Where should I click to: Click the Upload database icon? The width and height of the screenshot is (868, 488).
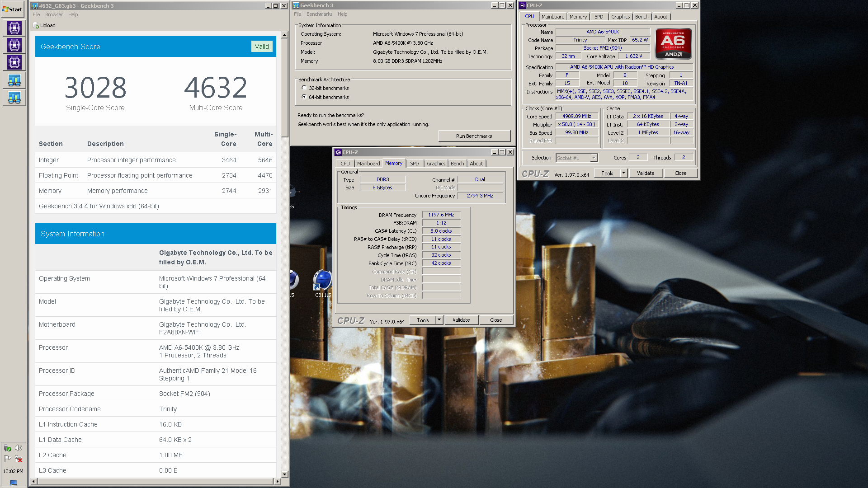click(x=36, y=25)
